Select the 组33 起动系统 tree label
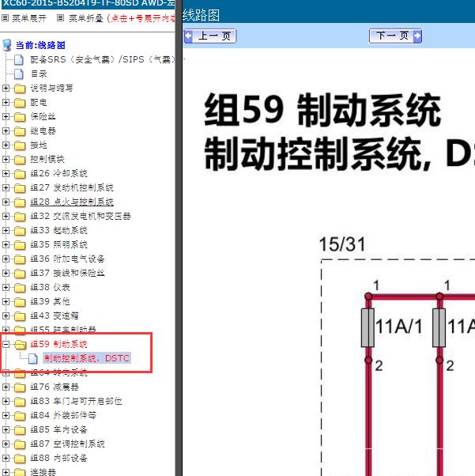 59,230
